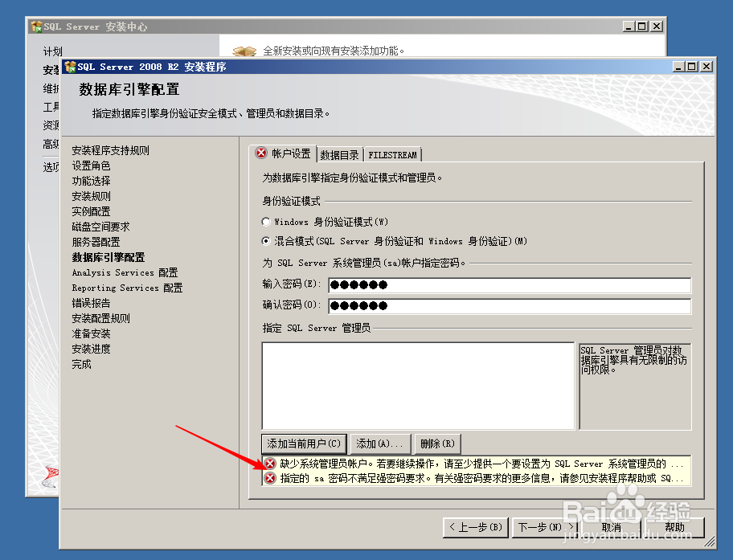Image resolution: width=733 pixels, height=560 pixels.
Task: Select Reporting Services 配置 step
Action: point(127,288)
